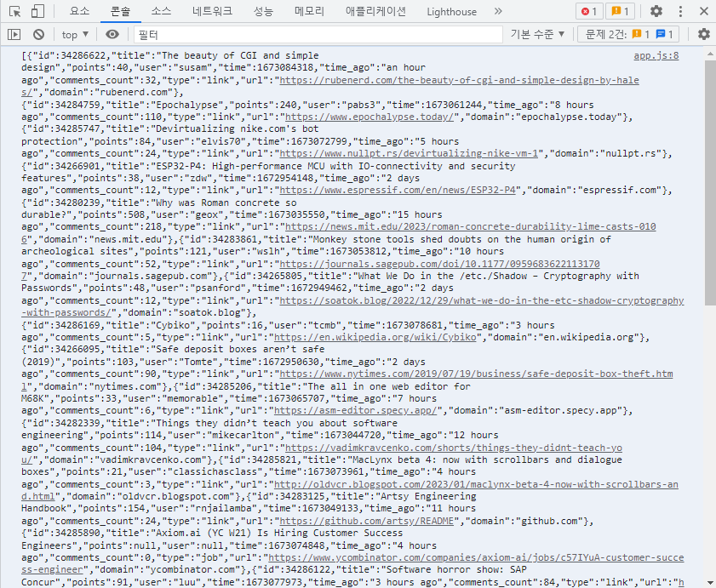Open the rubenerd.com CGI article link
This screenshot has width=716, height=588.
pyautogui.click(x=459, y=80)
